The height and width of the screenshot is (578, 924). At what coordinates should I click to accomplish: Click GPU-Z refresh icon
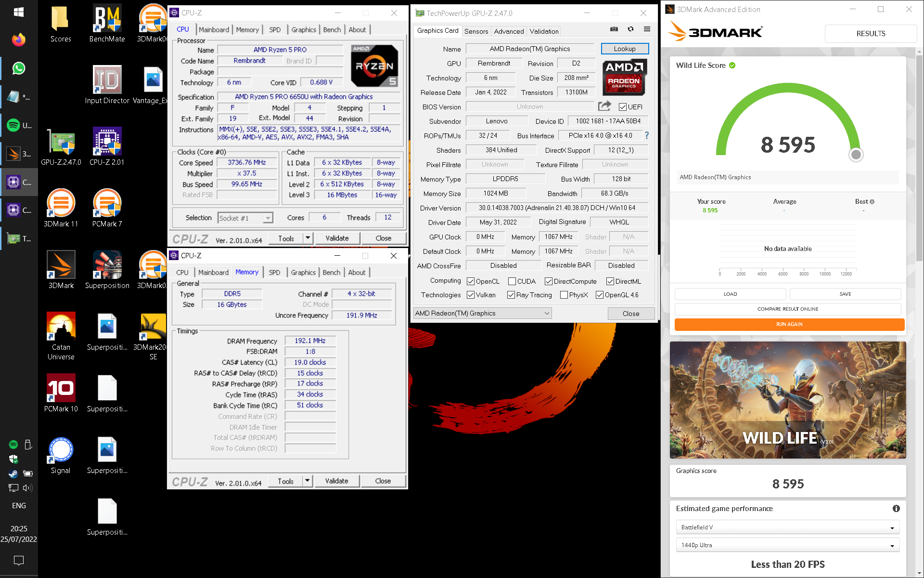(630, 29)
